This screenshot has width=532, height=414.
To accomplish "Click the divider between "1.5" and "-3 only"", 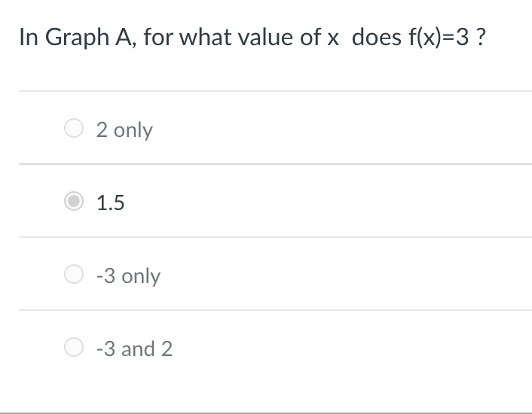I will click(x=275, y=237).
